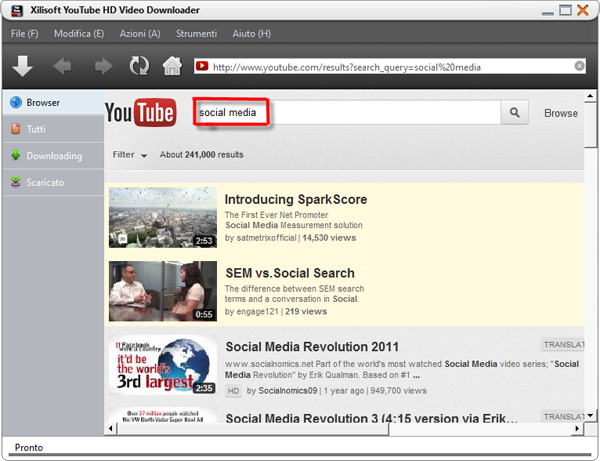Click the YouTube icon in the address bar
This screenshot has width=600, height=461.
pyautogui.click(x=202, y=66)
